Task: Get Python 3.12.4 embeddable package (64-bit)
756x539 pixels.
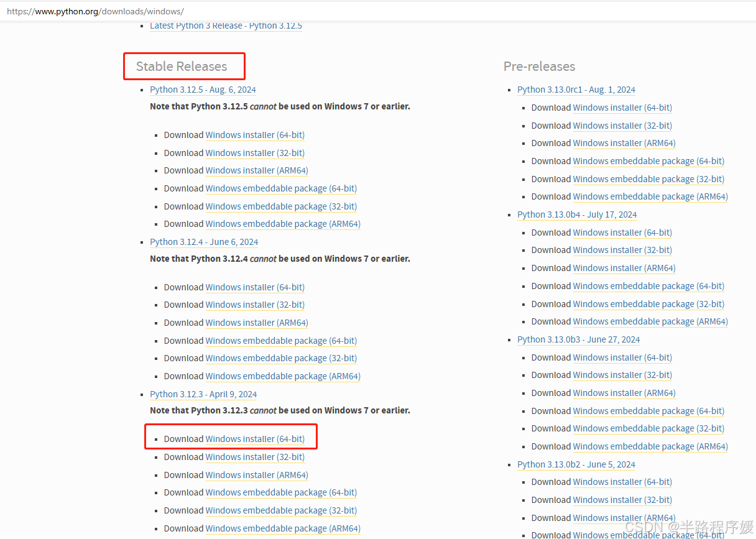Action: (x=281, y=341)
